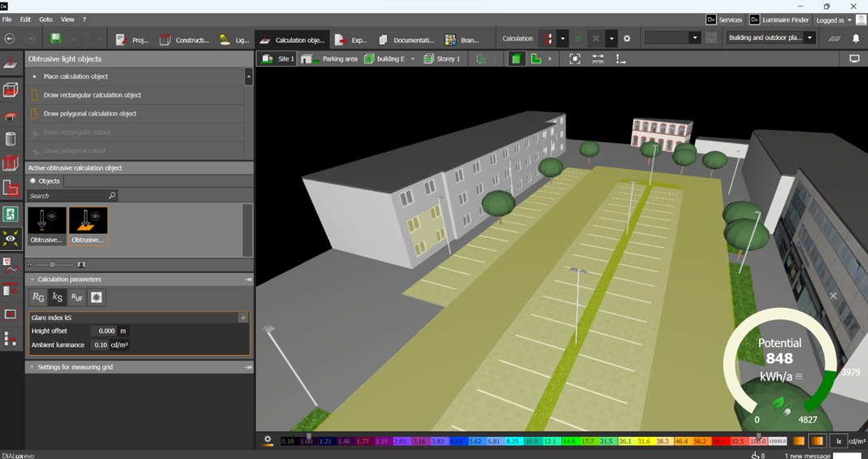Select Site 1 in breadcrumb bar
The width and height of the screenshot is (868, 459).
(x=277, y=58)
